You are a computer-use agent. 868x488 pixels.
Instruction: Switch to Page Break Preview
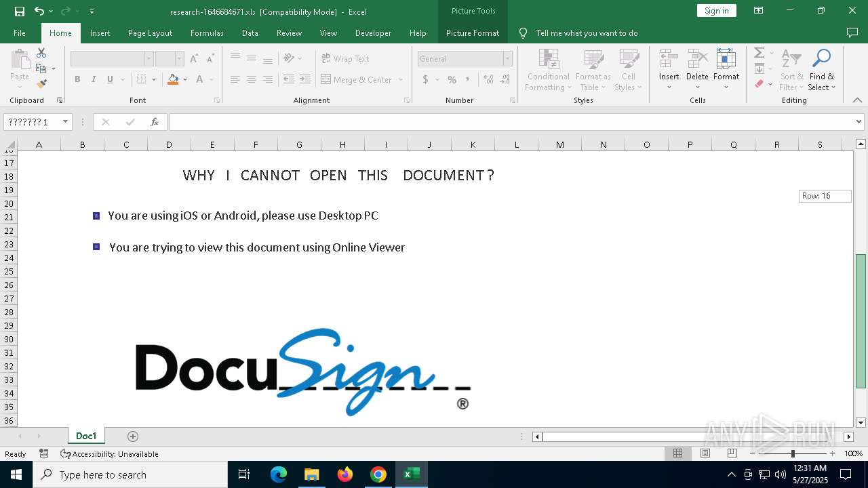(x=732, y=453)
